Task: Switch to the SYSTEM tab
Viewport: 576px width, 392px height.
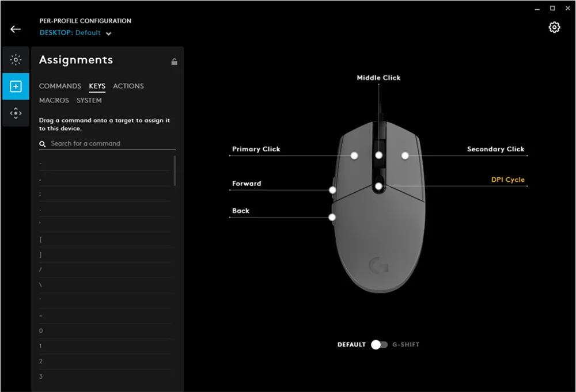Action: [x=89, y=100]
